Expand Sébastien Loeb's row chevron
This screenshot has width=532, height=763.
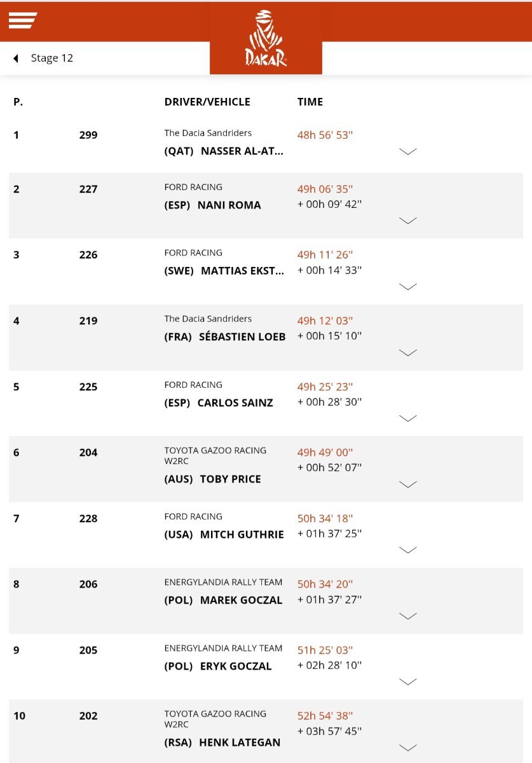click(407, 352)
